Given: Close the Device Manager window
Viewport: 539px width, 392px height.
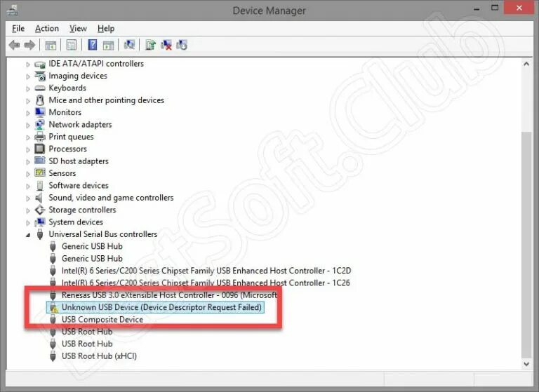Looking at the screenshot, I should pyautogui.click(x=519, y=8).
